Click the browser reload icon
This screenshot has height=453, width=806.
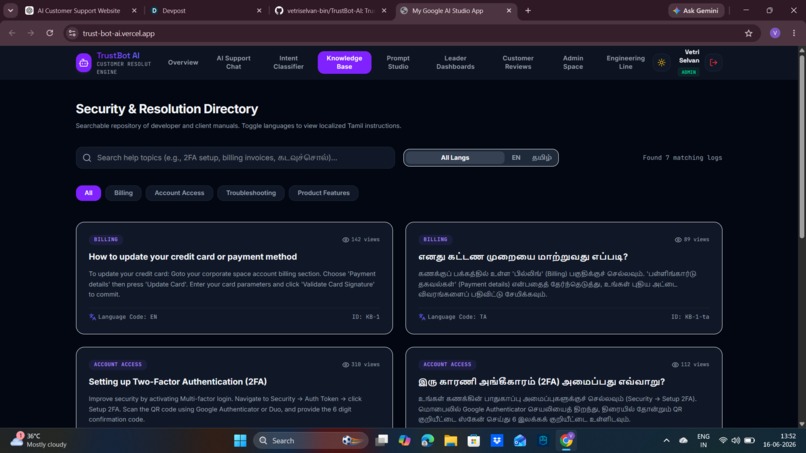point(50,33)
